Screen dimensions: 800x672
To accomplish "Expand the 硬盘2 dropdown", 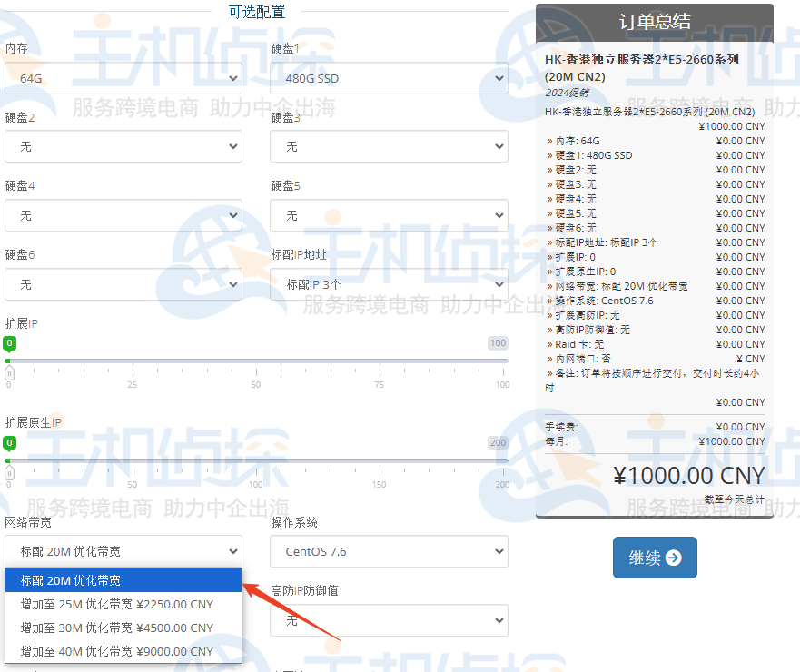I will pos(123,146).
